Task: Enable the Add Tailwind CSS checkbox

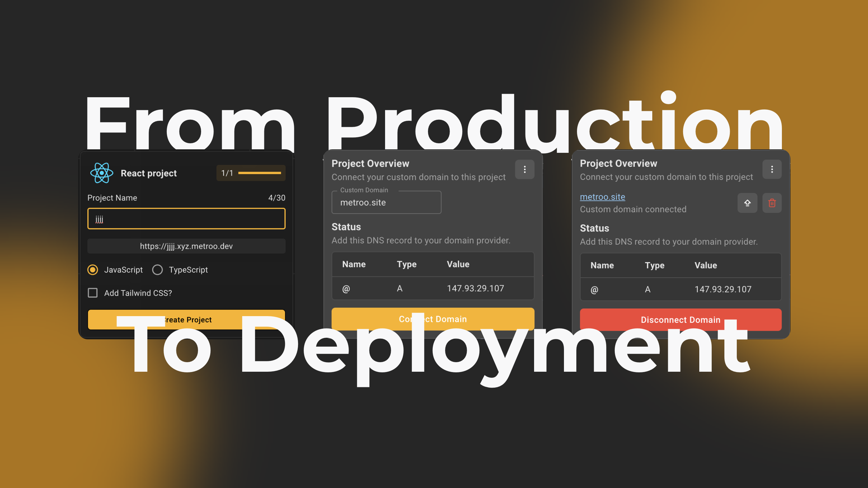Action: tap(93, 293)
